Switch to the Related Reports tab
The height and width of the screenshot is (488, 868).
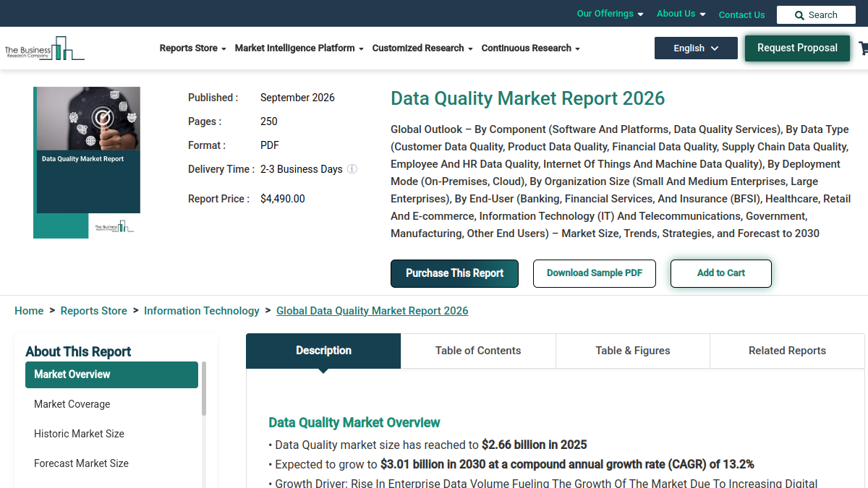pos(787,351)
